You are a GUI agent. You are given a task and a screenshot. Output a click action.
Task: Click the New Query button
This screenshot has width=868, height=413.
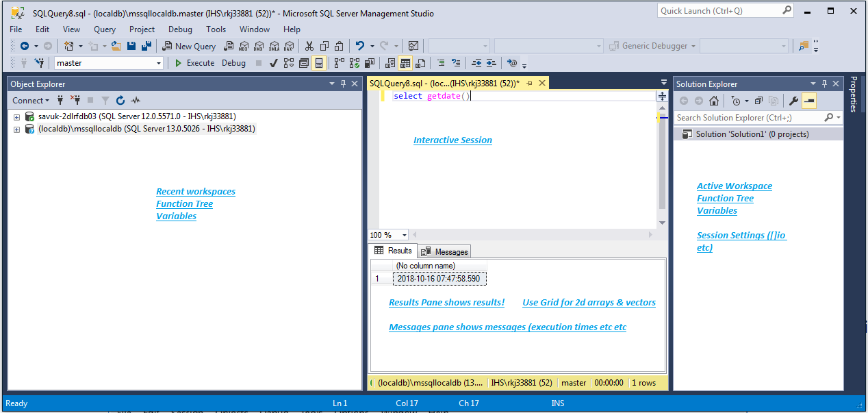tap(189, 46)
